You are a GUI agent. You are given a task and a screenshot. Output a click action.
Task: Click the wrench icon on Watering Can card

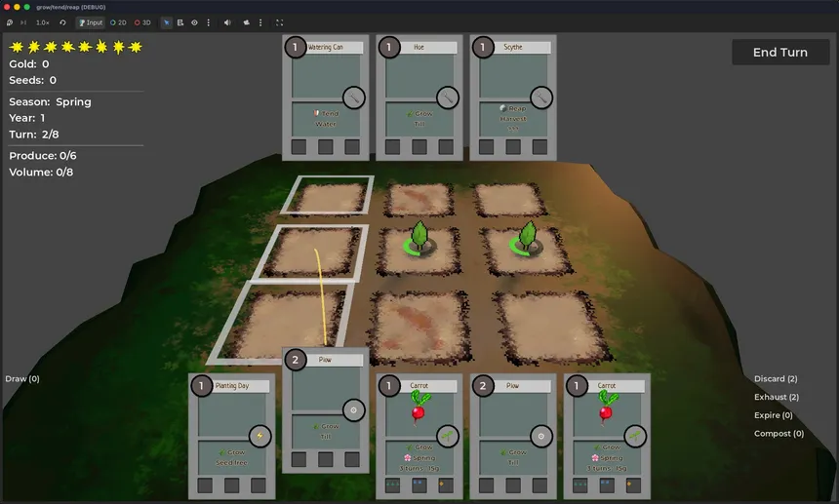[x=353, y=97]
